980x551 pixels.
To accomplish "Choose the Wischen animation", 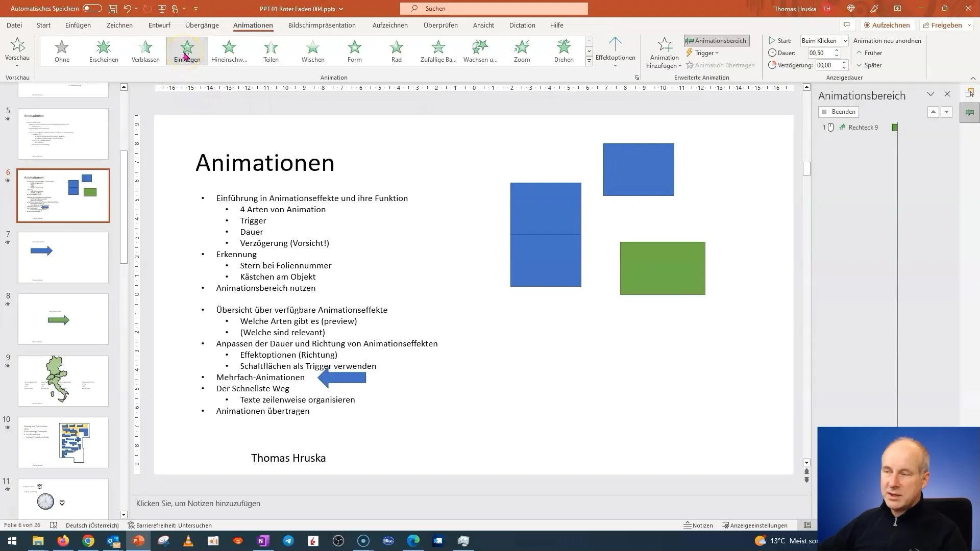I will [313, 51].
